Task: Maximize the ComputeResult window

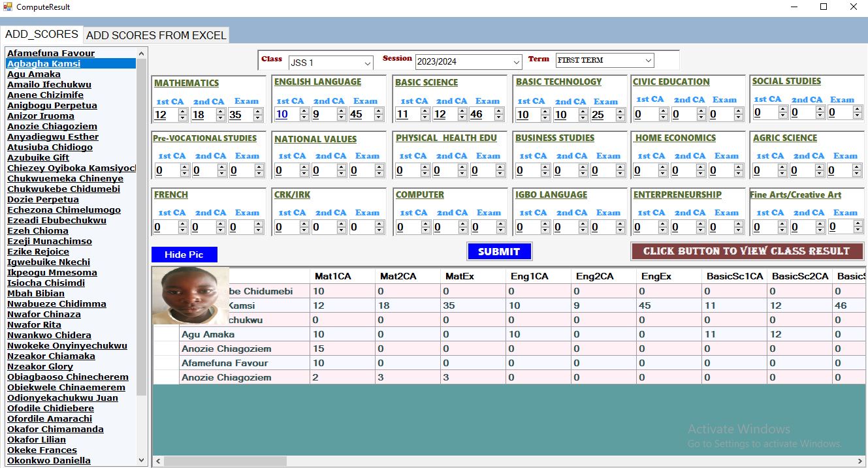Action: (x=824, y=7)
